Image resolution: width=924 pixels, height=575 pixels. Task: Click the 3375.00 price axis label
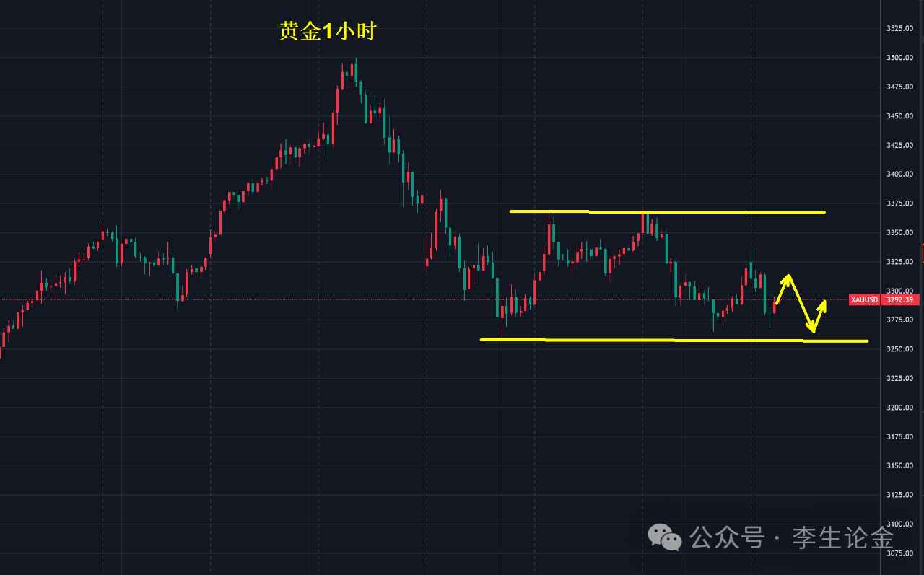coord(899,203)
